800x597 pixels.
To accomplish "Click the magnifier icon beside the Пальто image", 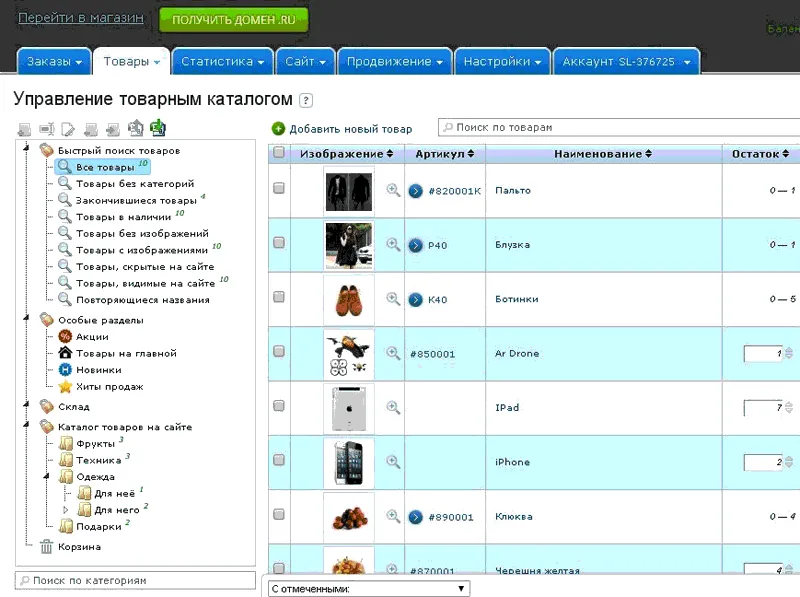I will [x=393, y=190].
